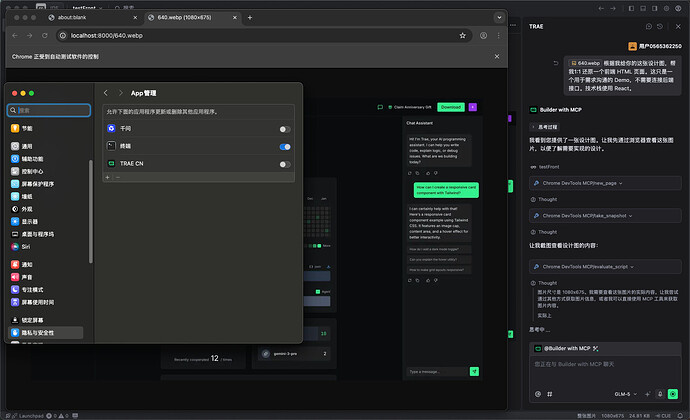Open 显示器 settings in the sidebar
Screen dimensions: 690x420
point(30,221)
